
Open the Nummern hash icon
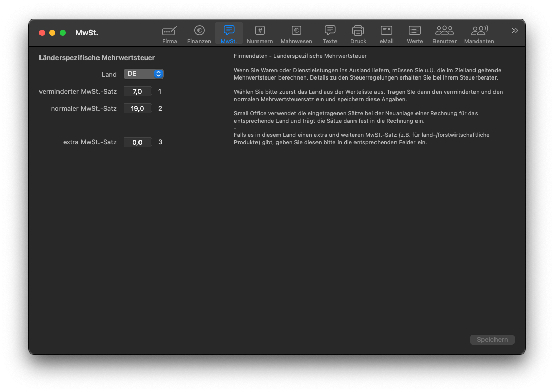[x=260, y=31]
